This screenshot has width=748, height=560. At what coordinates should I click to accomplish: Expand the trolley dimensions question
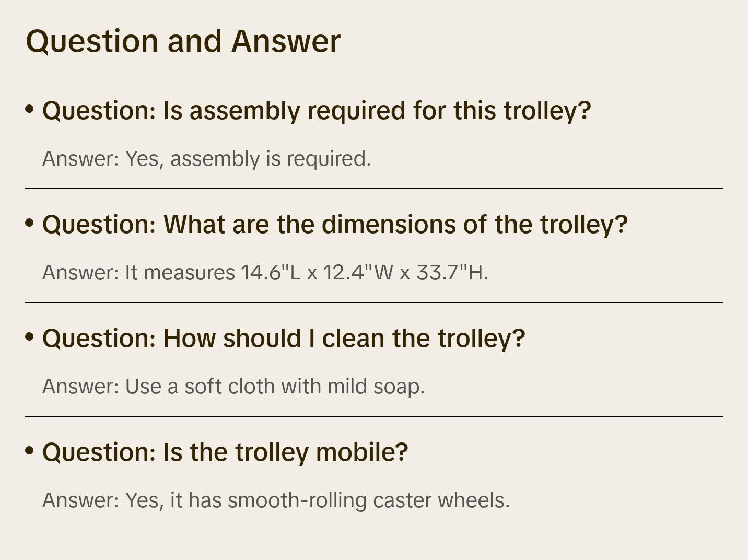coord(335,225)
